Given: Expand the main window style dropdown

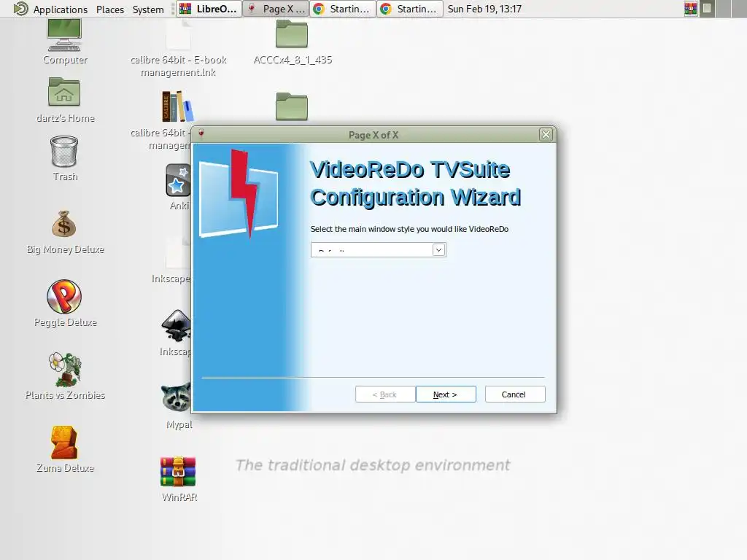Looking at the screenshot, I should coord(438,249).
